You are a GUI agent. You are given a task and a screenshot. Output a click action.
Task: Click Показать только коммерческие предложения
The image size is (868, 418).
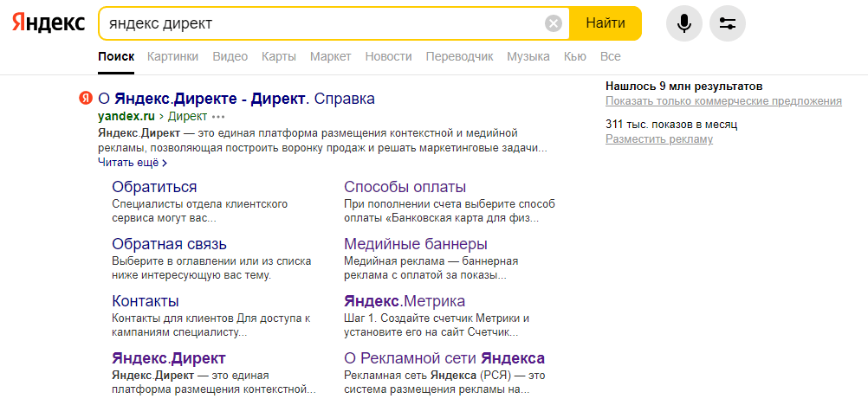pyautogui.click(x=723, y=101)
